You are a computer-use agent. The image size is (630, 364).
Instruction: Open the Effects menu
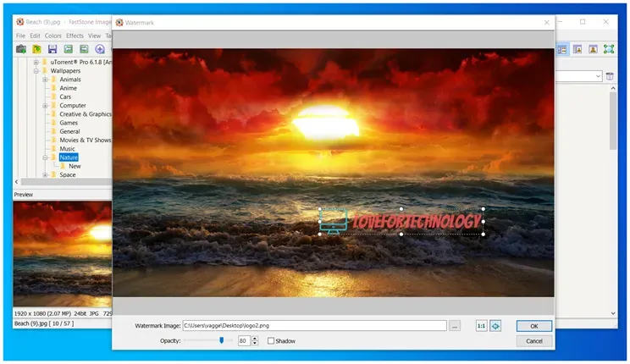point(75,36)
